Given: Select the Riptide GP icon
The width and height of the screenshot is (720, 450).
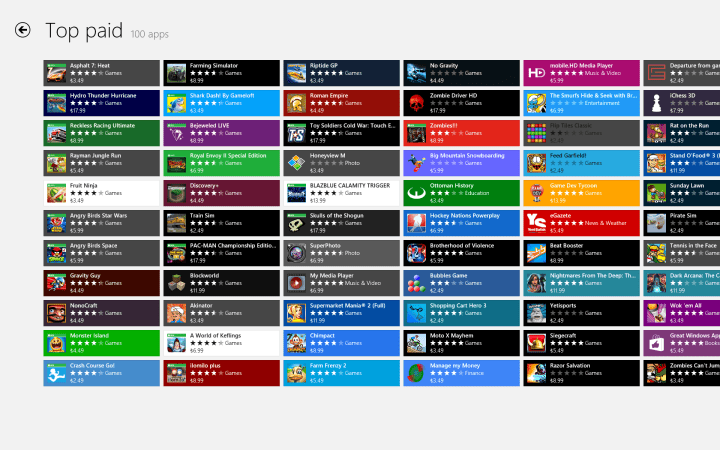Looking at the screenshot, I should pyautogui.click(x=297, y=73).
